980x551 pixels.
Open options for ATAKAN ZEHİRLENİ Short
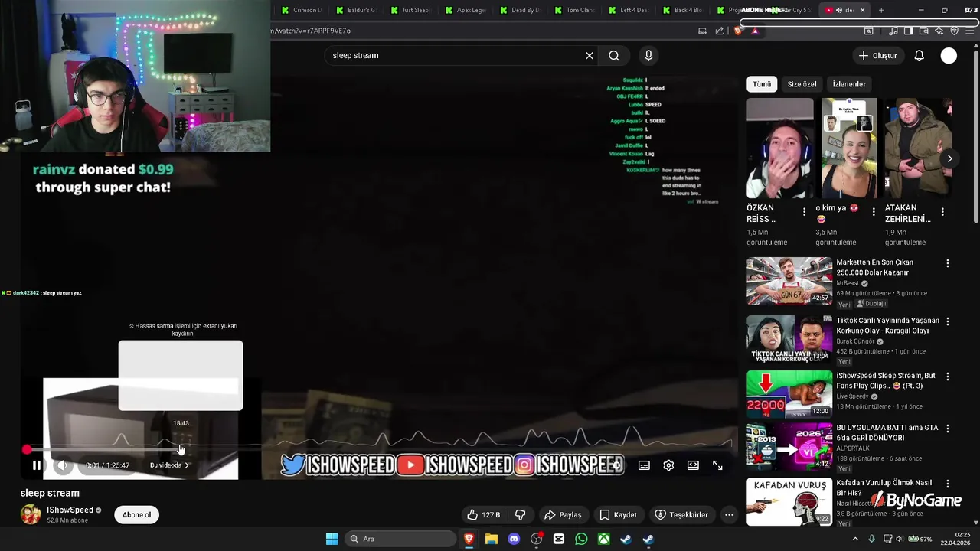click(942, 212)
